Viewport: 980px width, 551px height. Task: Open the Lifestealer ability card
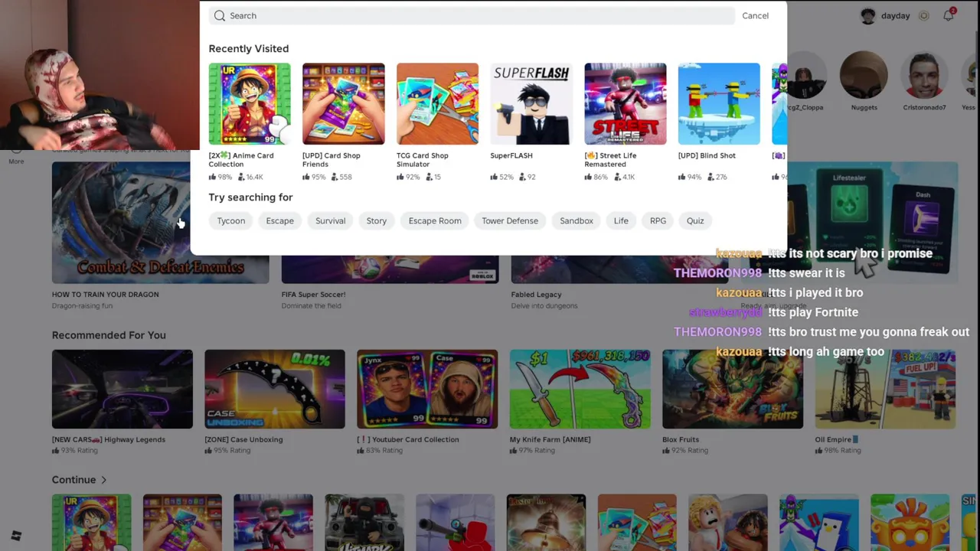coord(849,213)
